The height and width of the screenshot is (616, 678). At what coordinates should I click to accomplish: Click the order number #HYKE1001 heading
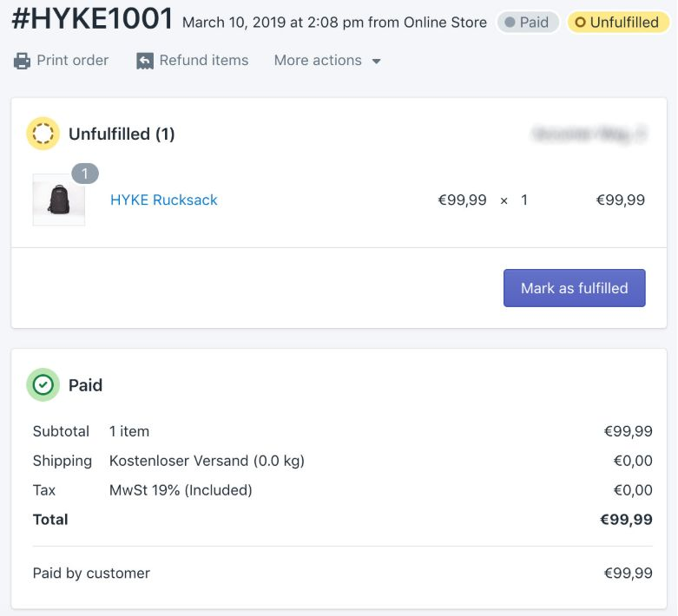(x=92, y=18)
